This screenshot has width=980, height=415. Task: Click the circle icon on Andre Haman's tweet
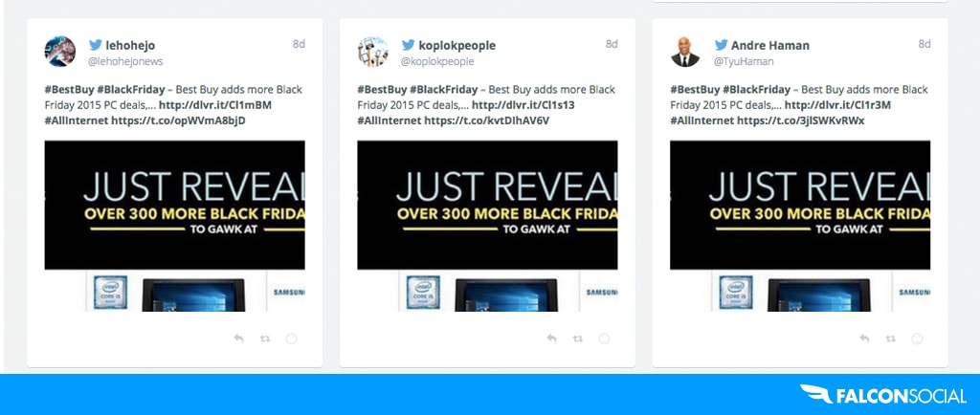tap(918, 339)
